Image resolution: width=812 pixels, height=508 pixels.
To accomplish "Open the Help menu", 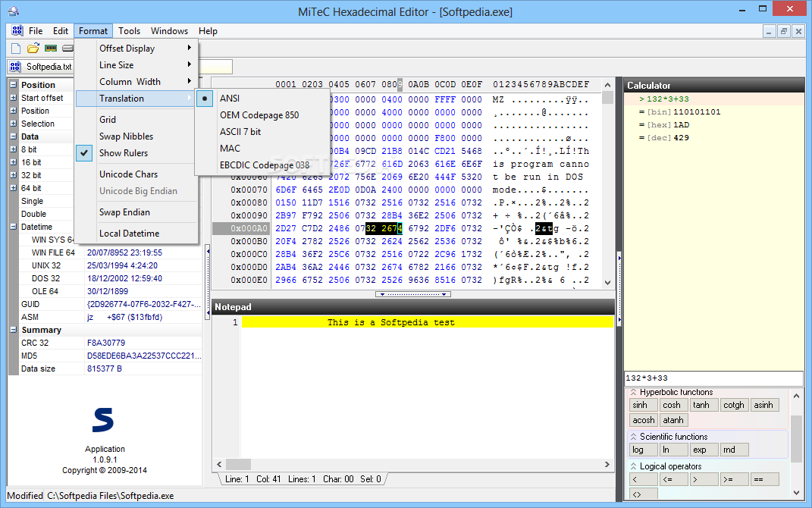I will click(208, 31).
